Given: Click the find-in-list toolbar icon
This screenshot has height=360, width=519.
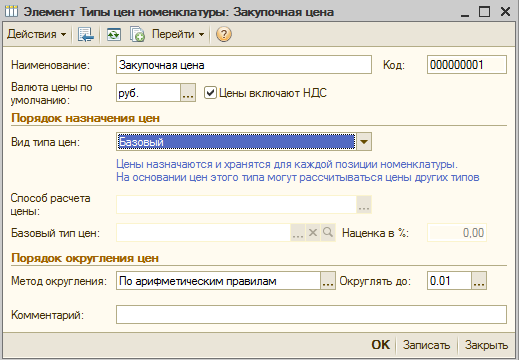Looking at the screenshot, I should (86, 34).
